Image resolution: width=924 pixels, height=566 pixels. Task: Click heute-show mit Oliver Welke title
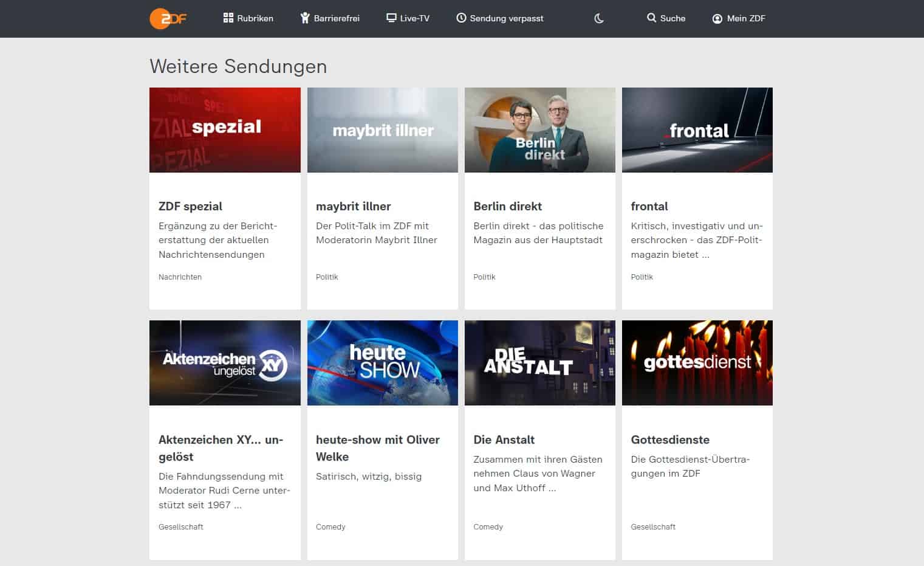(x=378, y=448)
